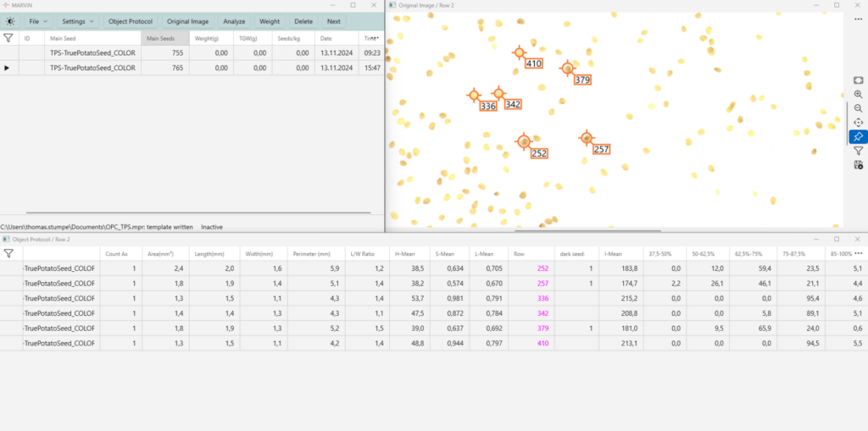
Task: Click the TGW(g) column header
Action: click(253, 38)
